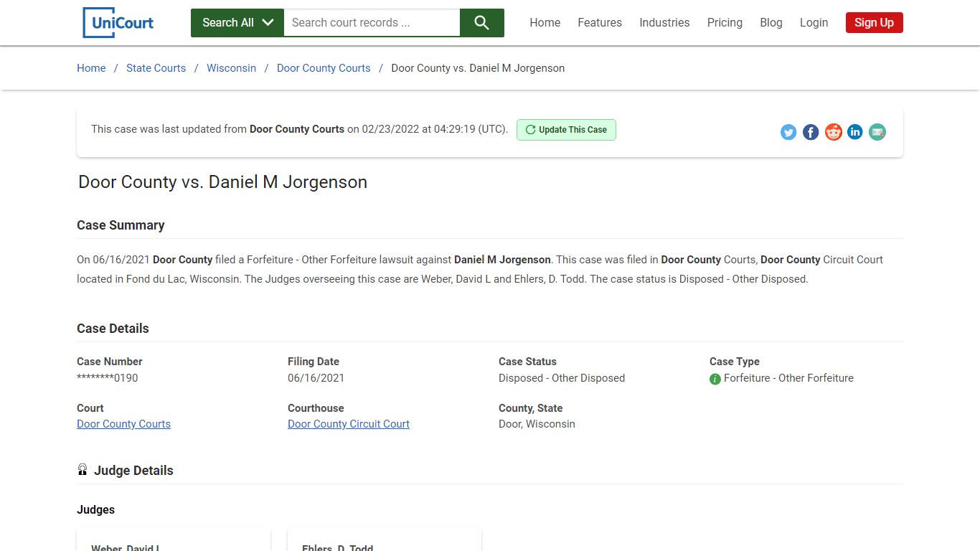Select the Ehlers, D. Todd judge card

pos(385,540)
